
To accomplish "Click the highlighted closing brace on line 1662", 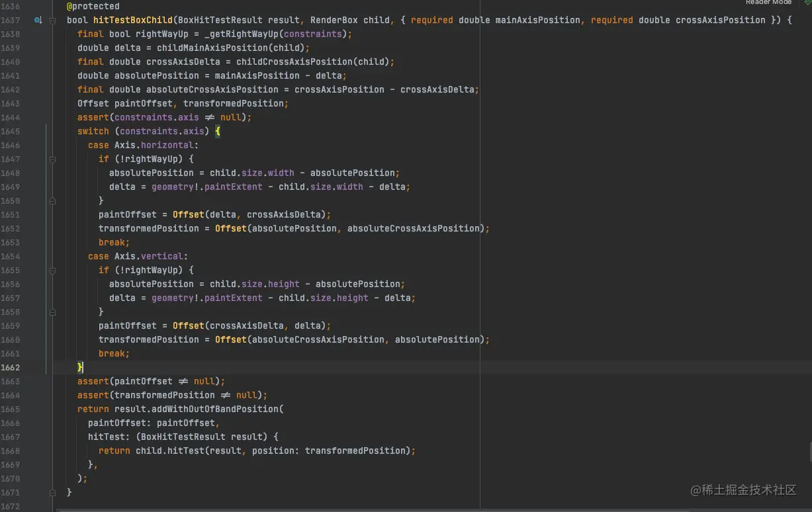I will click(x=80, y=367).
